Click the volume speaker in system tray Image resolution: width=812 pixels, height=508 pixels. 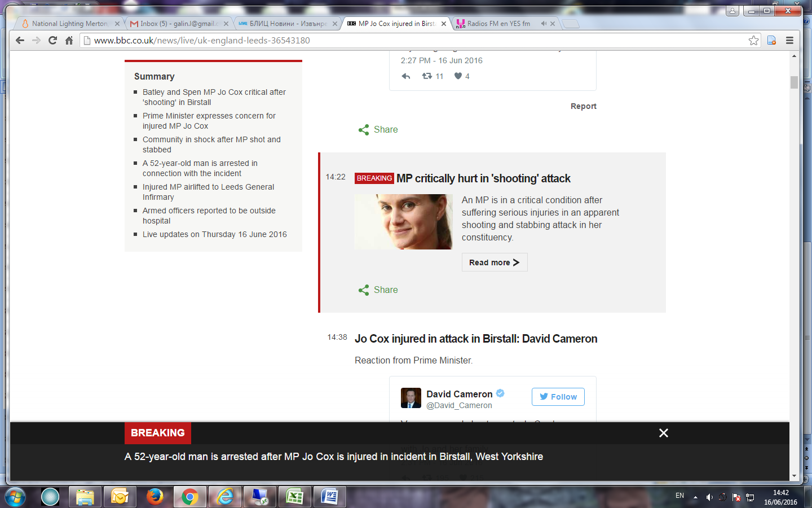709,497
